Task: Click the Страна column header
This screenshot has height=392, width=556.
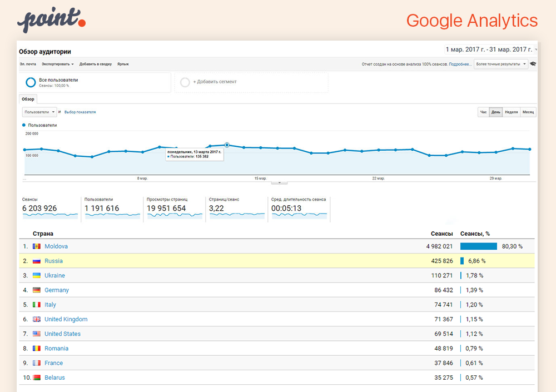Action: (43, 234)
